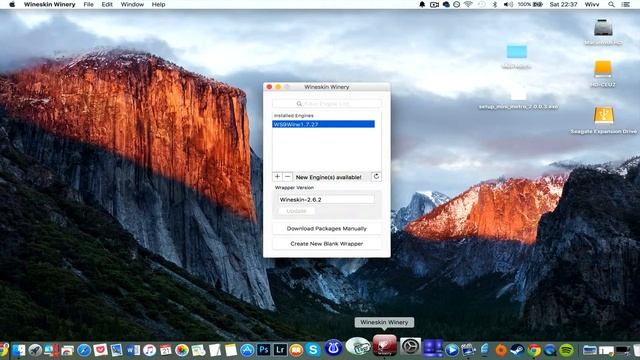Screen dimensions: 640x360
Task: Click the Sat 22:37 clock
Action: click(563, 4)
